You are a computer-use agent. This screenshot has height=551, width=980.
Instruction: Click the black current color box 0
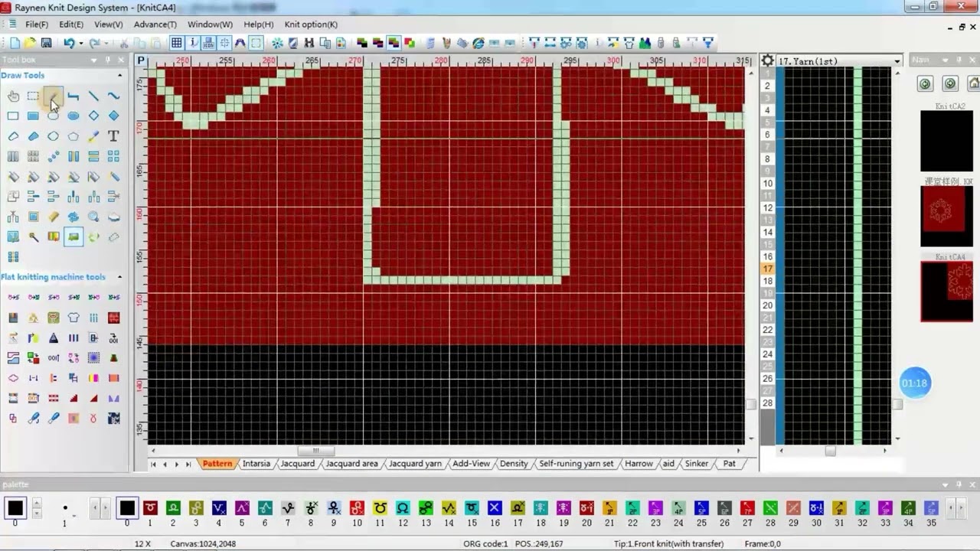[15, 508]
